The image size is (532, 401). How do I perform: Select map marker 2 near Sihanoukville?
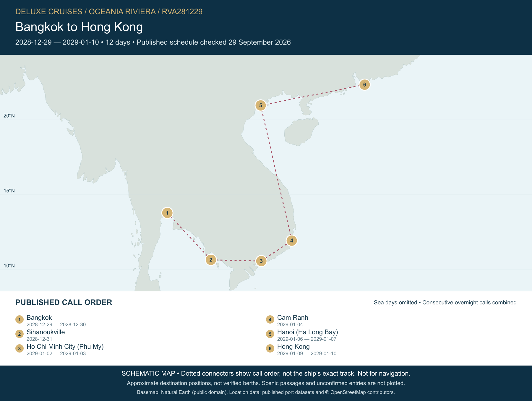coord(211,260)
